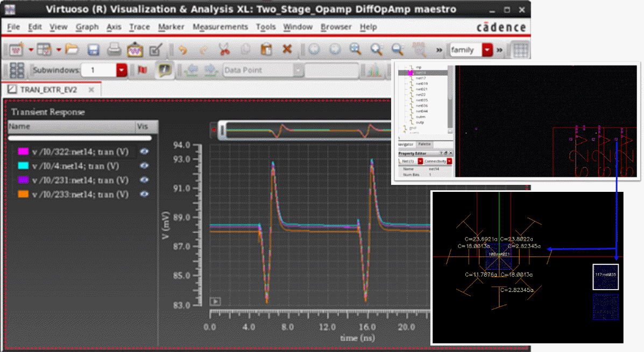Screen dimensions: 644x352
Task: Switch to the Palette tab
Action: coord(424,144)
